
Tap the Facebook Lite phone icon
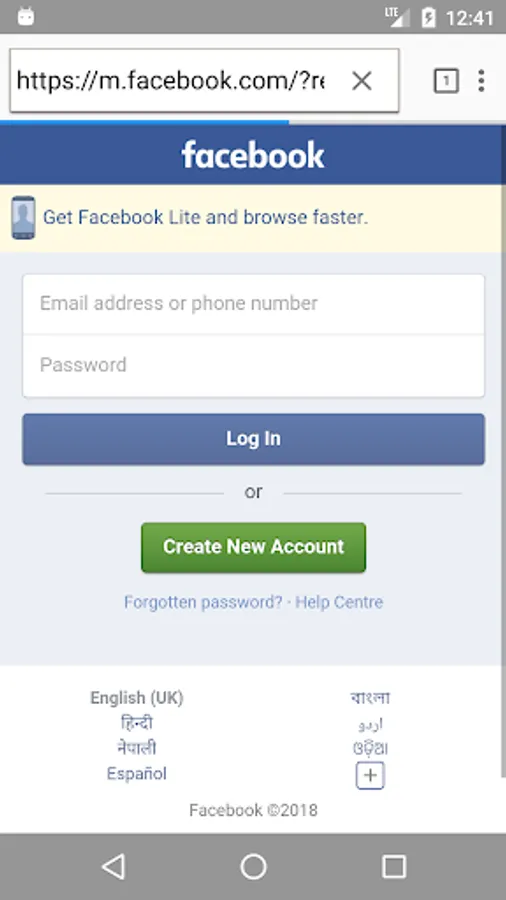24,218
